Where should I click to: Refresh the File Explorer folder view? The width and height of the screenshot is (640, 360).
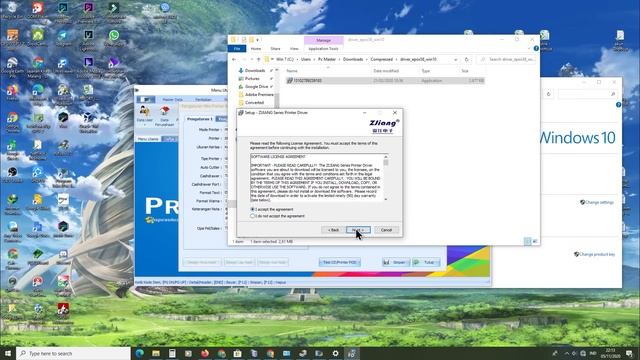tap(467, 60)
